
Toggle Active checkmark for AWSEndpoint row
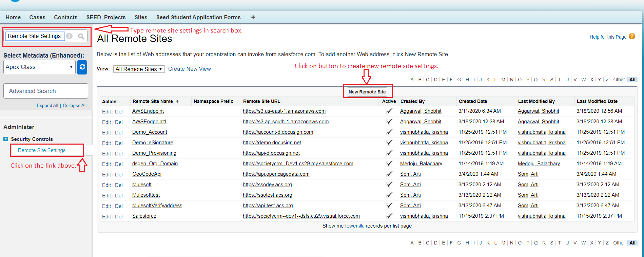(389, 111)
